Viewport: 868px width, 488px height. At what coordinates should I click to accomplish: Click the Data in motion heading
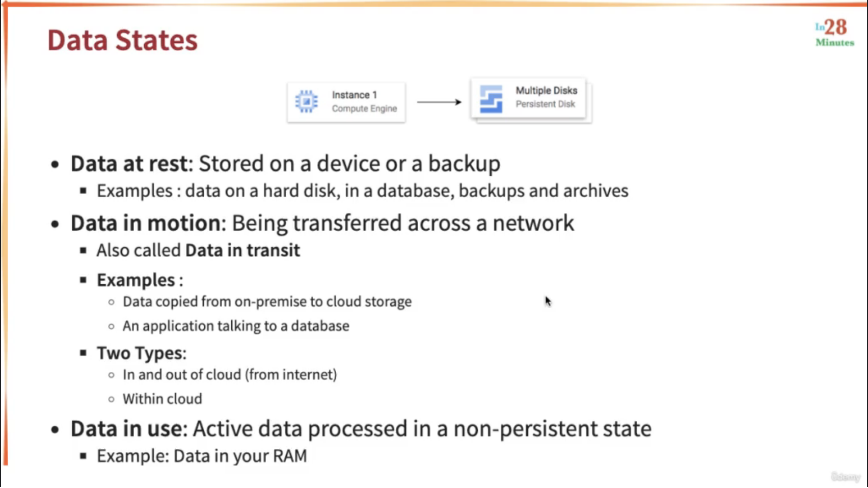146,223
